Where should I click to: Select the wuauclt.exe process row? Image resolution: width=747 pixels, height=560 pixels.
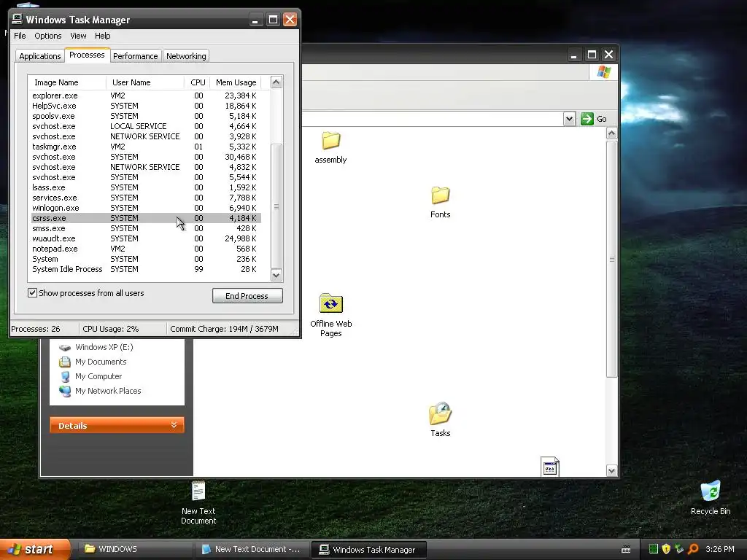[x=145, y=238]
